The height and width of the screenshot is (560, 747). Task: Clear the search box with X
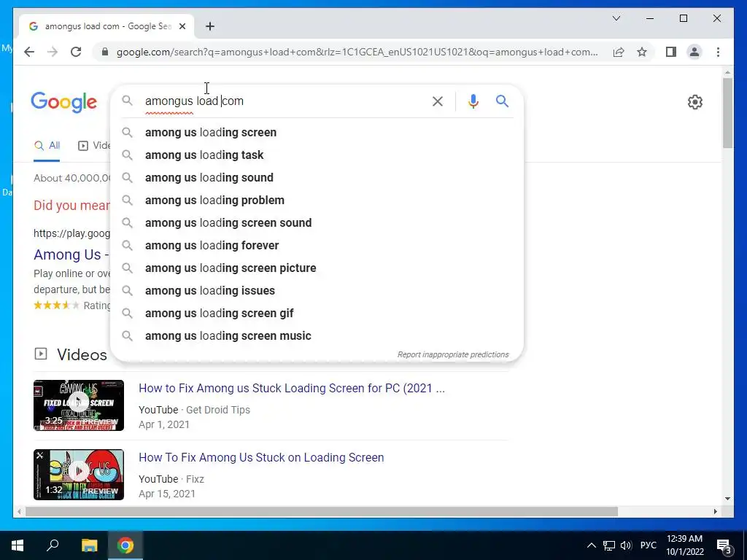coord(438,101)
